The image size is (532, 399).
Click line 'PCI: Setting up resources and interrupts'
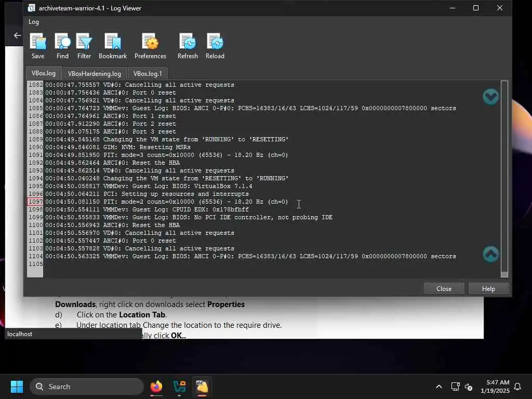[x=147, y=194]
